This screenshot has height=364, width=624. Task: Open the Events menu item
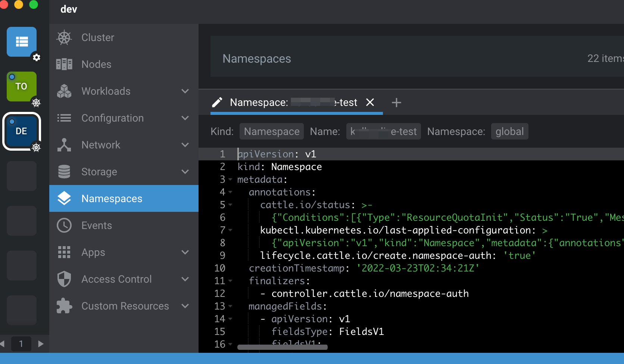[124, 225]
